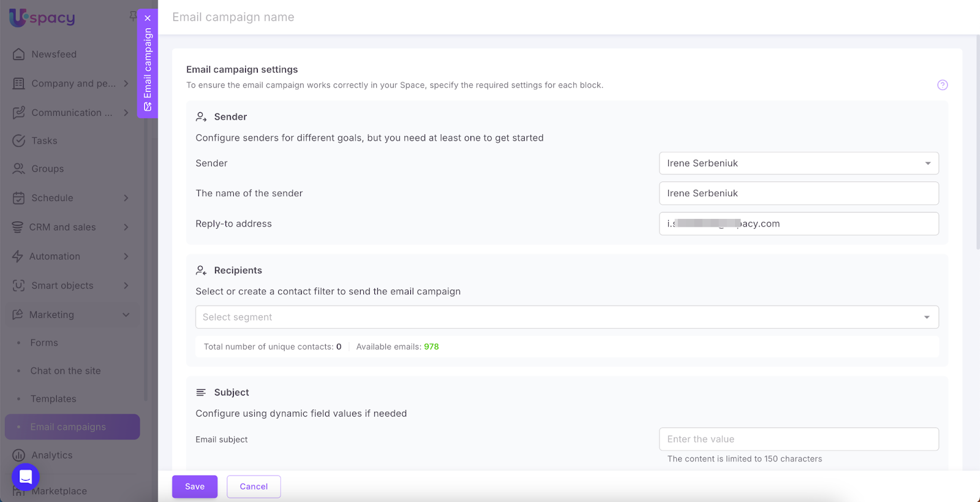Click the help question mark icon
Image resolution: width=980 pixels, height=502 pixels.
[x=942, y=85]
